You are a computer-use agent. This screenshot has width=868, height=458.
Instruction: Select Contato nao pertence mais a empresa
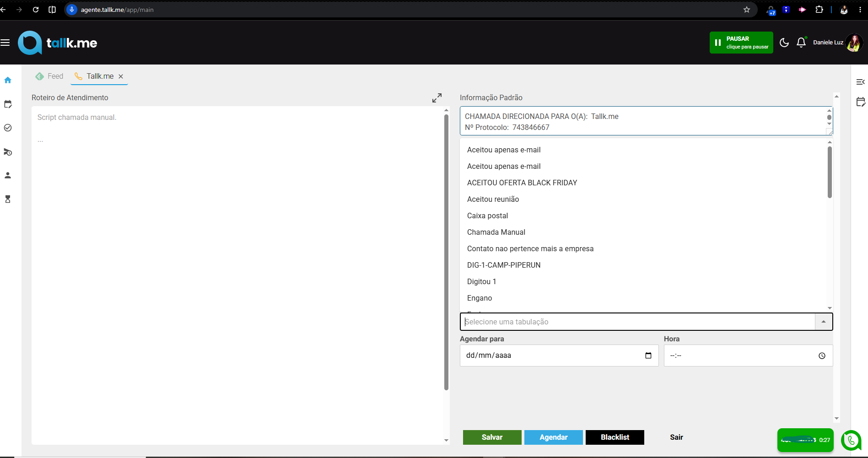530,248
